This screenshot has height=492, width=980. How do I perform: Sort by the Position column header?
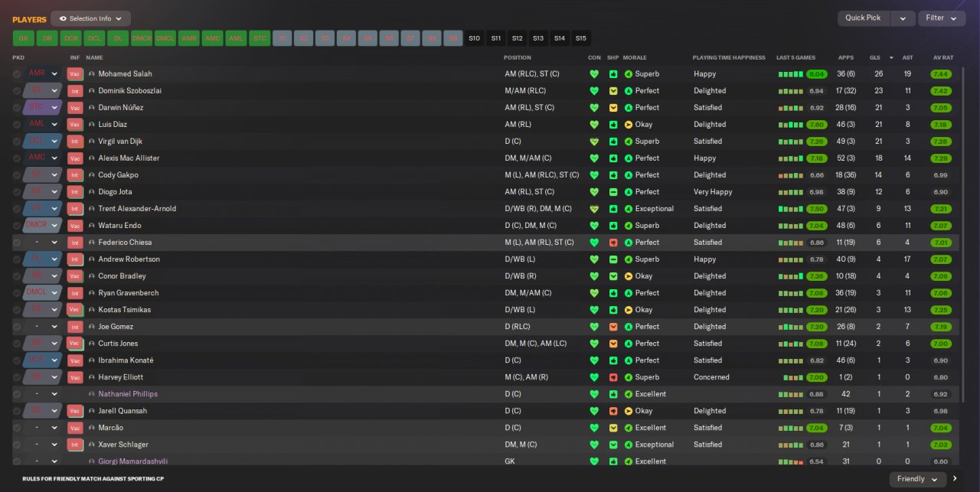pyautogui.click(x=517, y=57)
